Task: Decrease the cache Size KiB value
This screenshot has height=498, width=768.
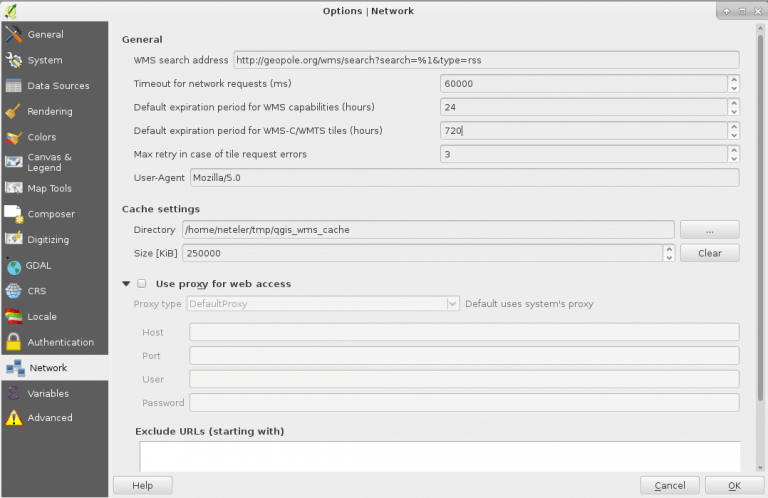Action: click(x=669, y=258)
